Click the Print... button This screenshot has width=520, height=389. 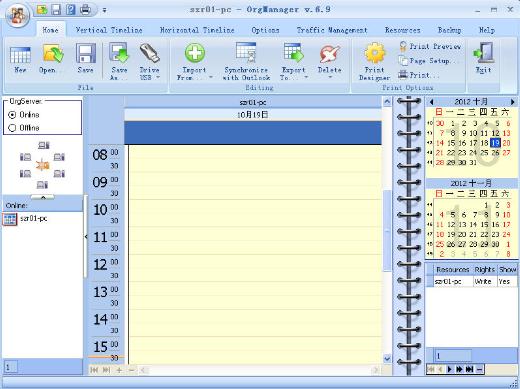[x=419, y=75]
